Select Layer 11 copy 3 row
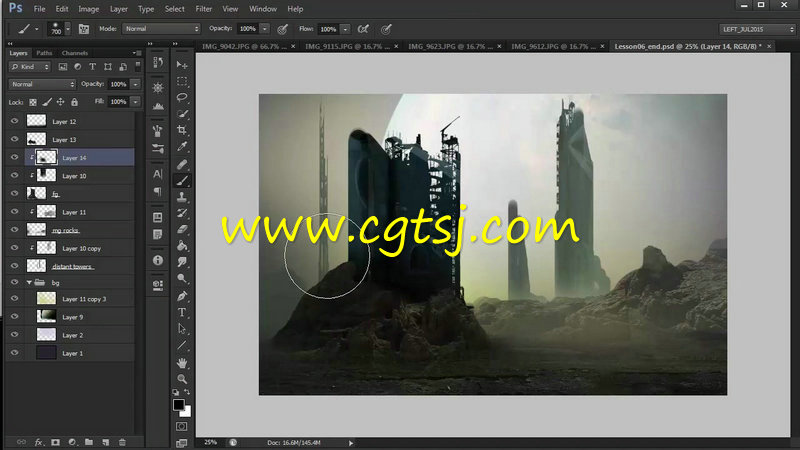Screen dimensions: 800x450 pyautogui.click(x=71, y=299)
